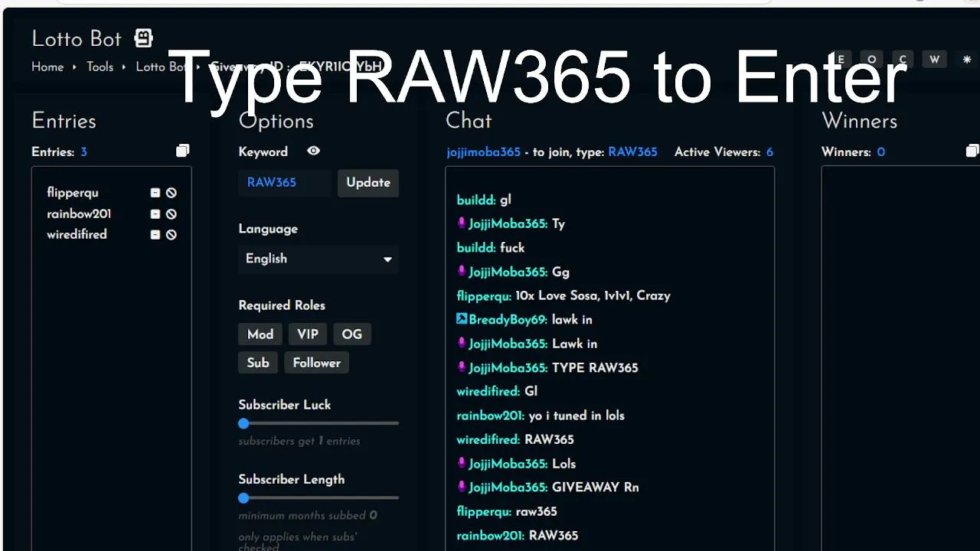Ban rainbow201 using the block icon
Image resolution: width=980 pixels, height=551 pixels.
click(171, 214)
